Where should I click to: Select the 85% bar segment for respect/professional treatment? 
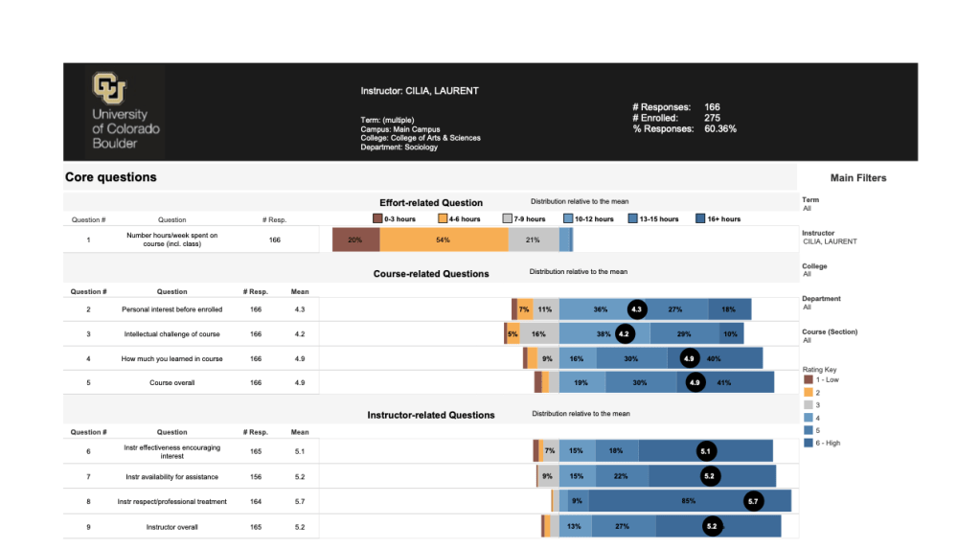(x=688, y=501)
